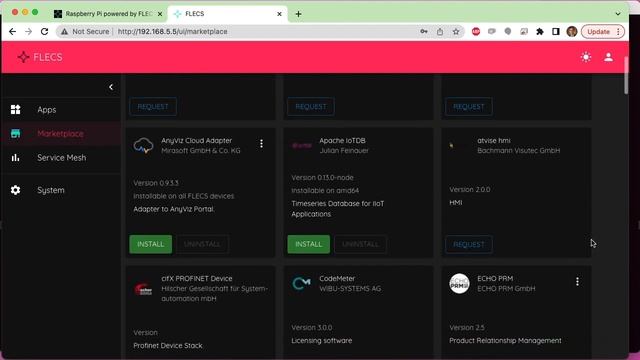Click the "AnyViz Cloud Adapter" title text
This screenshot has height=360, width=640.
pyautogui.click(x=196, y=140)
